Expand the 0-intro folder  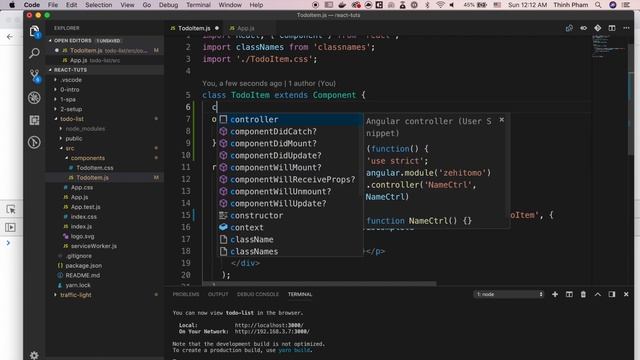pyautogui.click(x=70, y=90)
